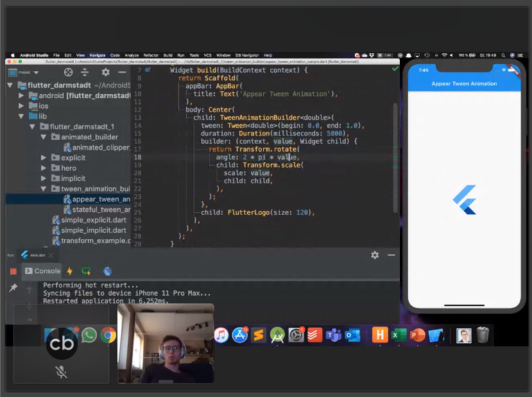This screenshot has width=532, height=397.
Task: Open Excel in the Dock
Action: [399, 335]
